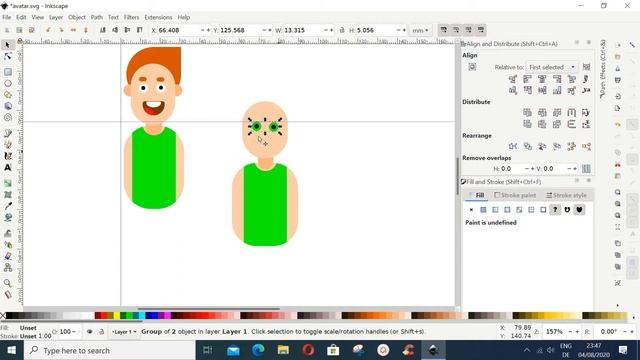The image size is (640, 360).
Task: Decrease zoom with minus stepper
Action: [571, 332]
